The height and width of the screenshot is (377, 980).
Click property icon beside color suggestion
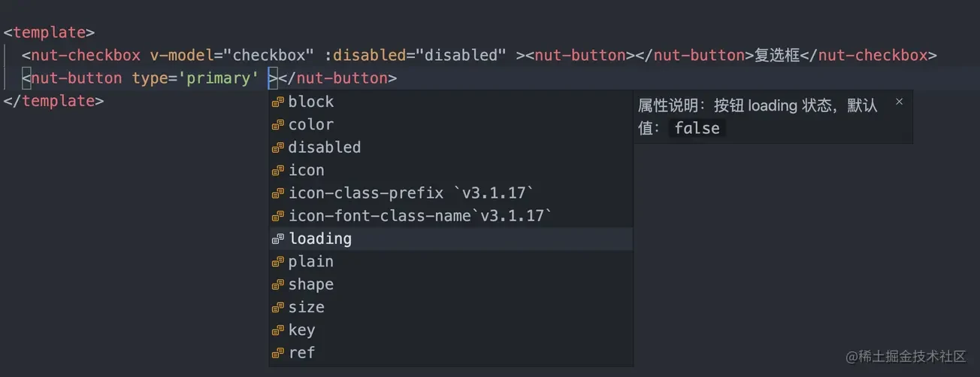[x=278, y=125]
